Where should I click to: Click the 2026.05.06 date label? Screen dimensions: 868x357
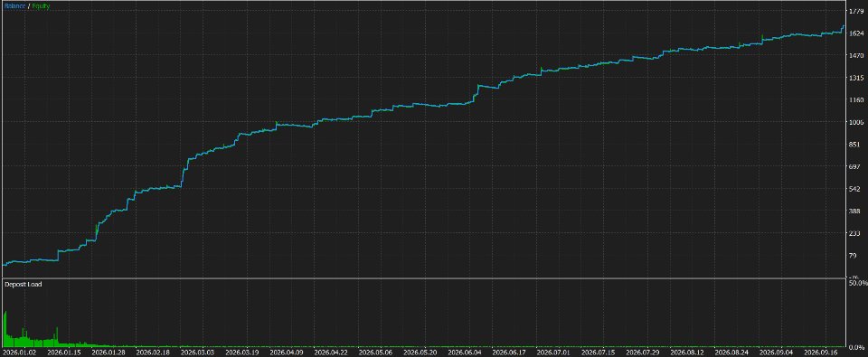coord(376,352)
